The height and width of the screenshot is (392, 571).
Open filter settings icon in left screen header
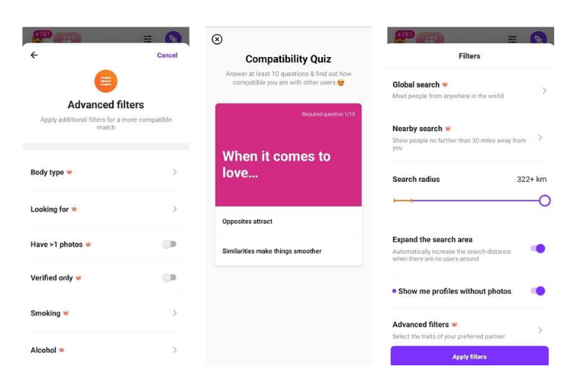point(148,39)
